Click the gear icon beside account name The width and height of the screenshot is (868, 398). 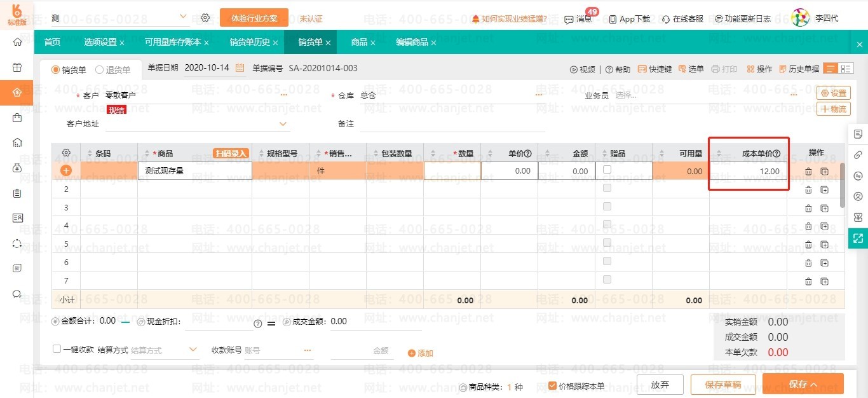click(x=205, y=18)
